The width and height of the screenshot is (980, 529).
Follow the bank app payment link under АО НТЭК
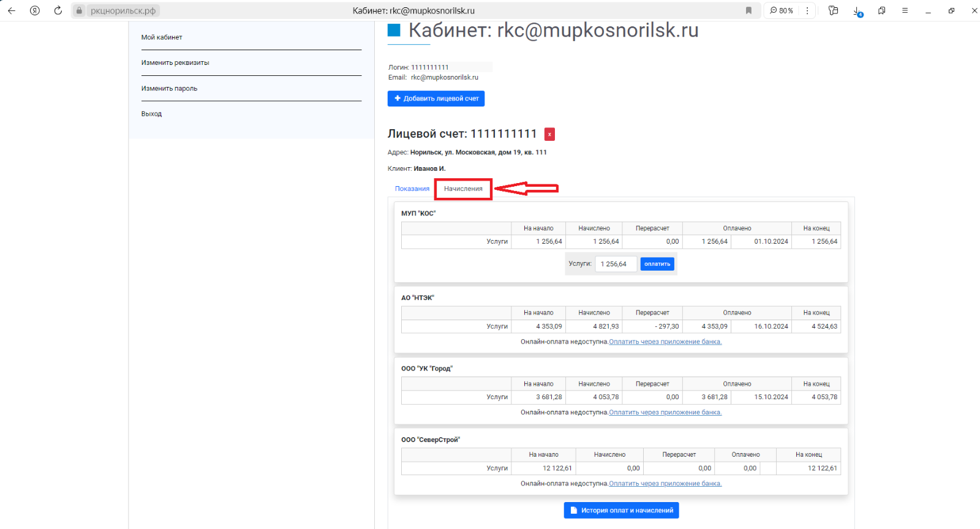pos(665,342)
